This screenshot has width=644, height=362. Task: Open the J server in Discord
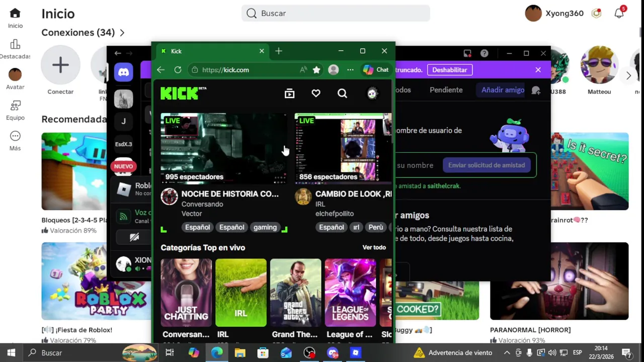pos(123,121)
